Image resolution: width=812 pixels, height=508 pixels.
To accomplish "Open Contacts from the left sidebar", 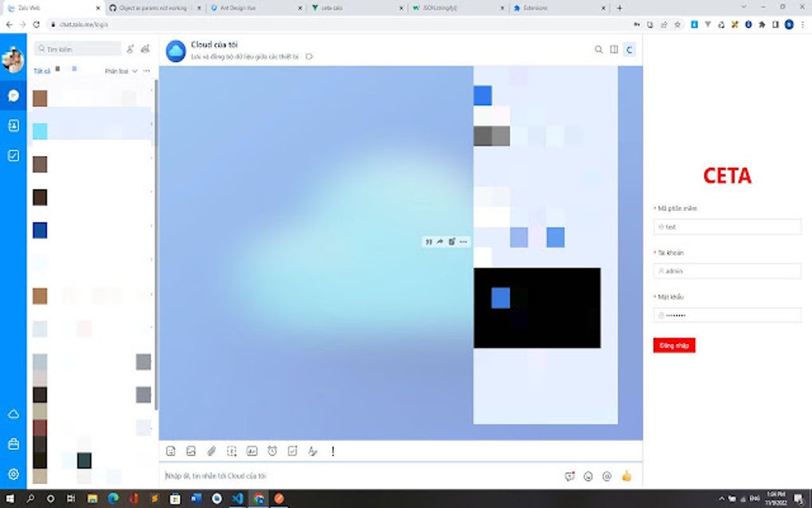I will pos(12,125).
